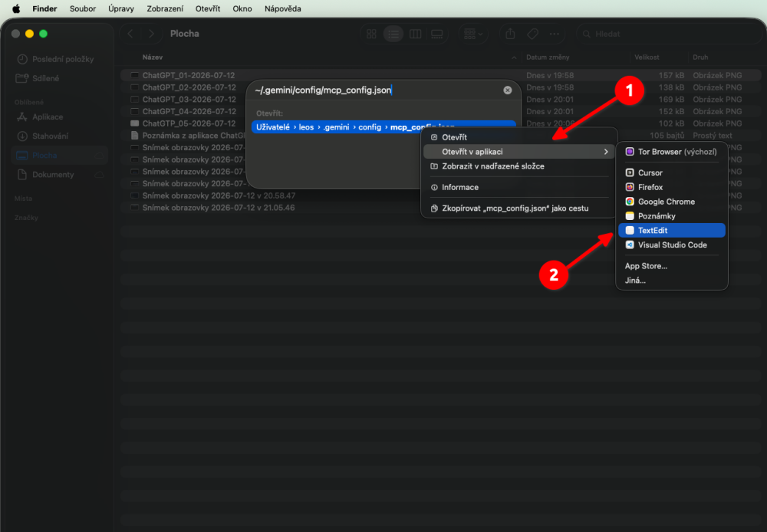Image resolution: width=767 pixels, height=532 pixels.
Task: Choose the Cursor app icon entry
Action: point(671,172)
